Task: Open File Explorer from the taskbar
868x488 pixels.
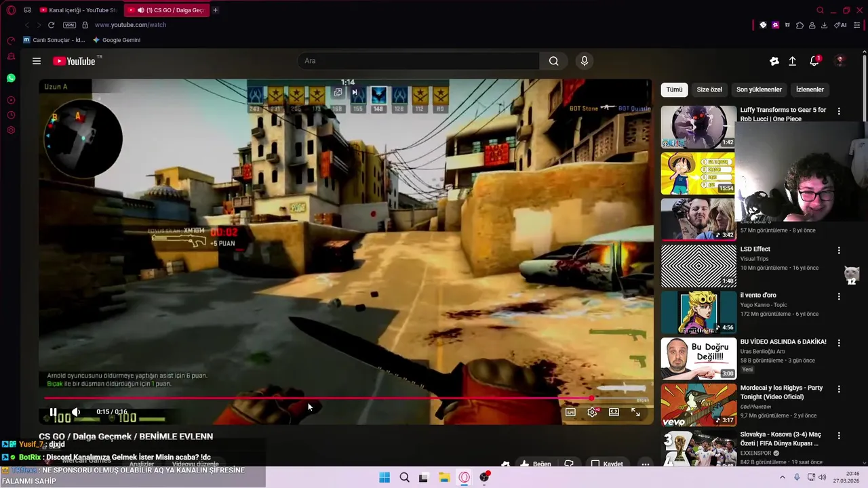Action: [443, 477]
